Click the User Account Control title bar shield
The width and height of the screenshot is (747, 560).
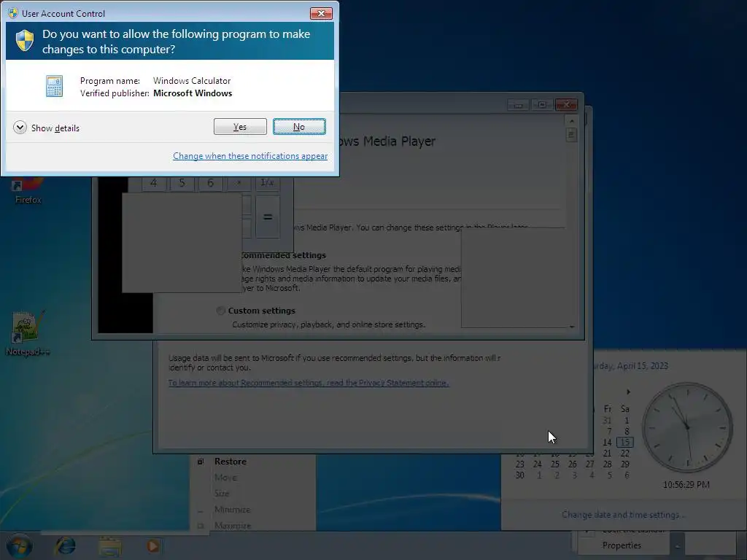point(13,13)
